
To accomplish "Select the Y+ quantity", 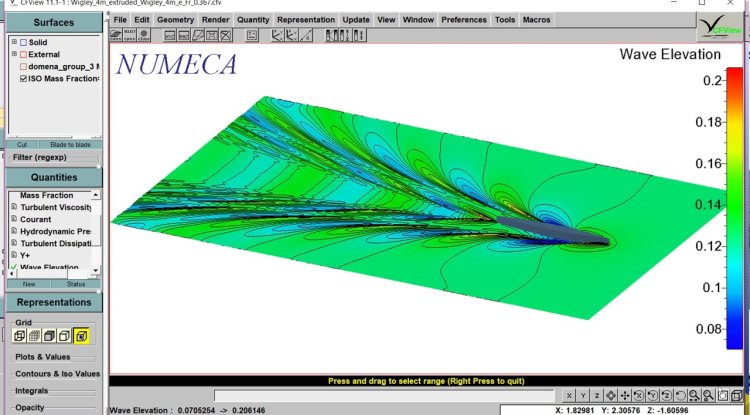I will [x=25, y=255].
